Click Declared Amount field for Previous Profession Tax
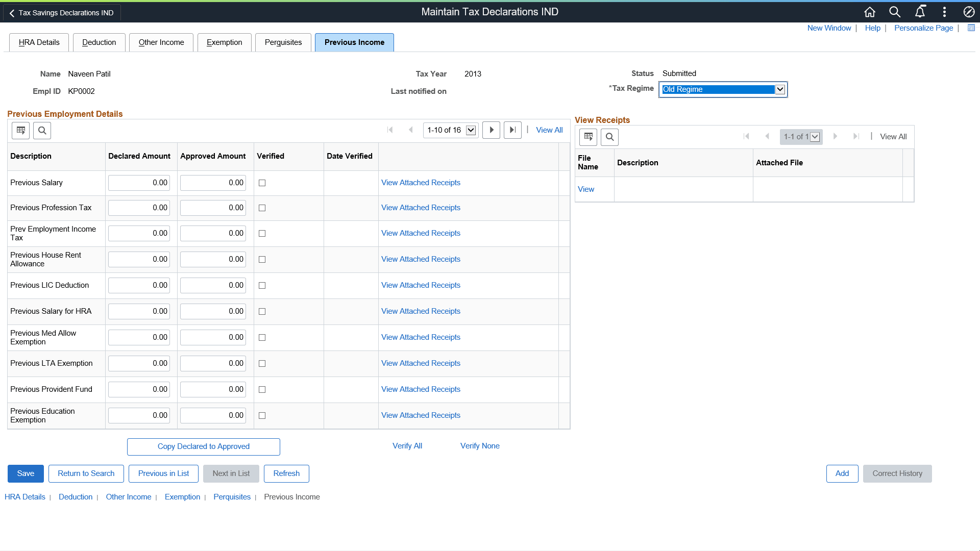980x551 pixels. tap(139, 208)
